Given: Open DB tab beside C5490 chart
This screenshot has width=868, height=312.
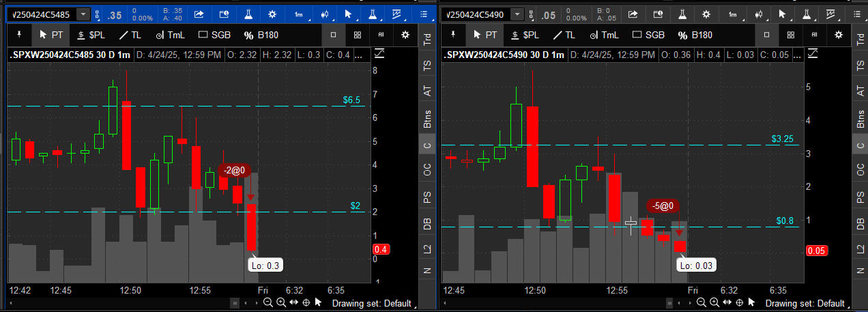Looking at the screenshot, I should click(860, 223).
